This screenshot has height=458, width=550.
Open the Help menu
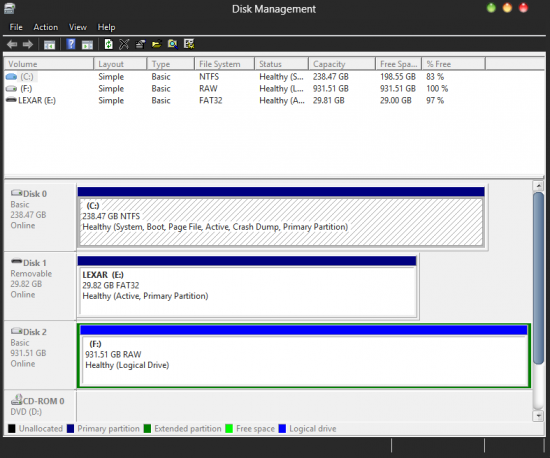click(x=106, y=27)
